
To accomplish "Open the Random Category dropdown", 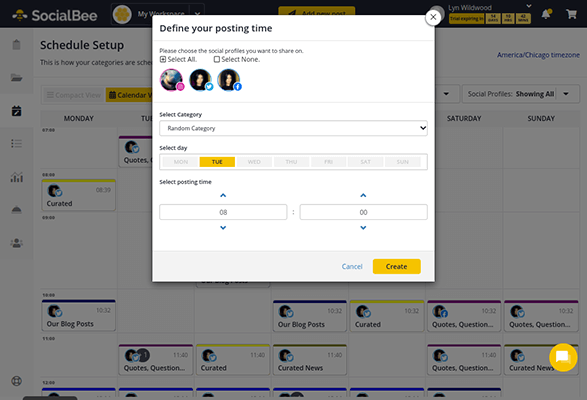I will 294,128.
